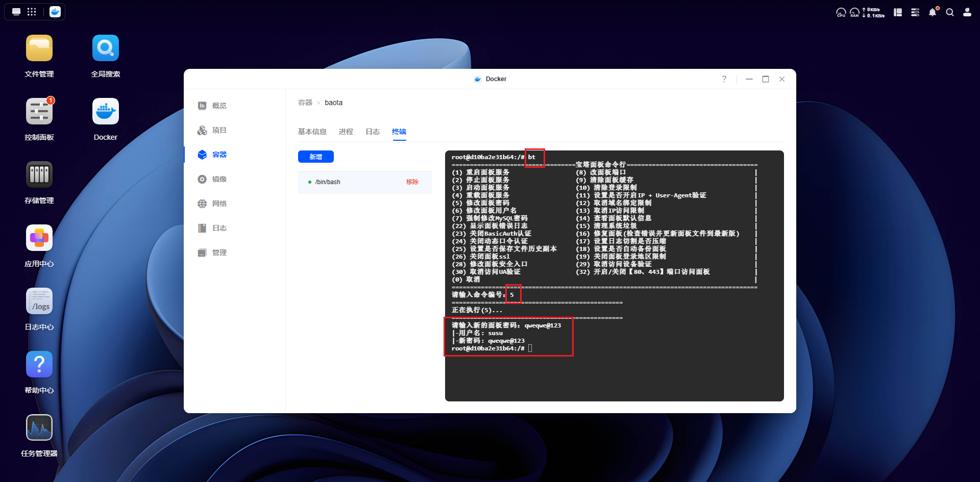The height and width of the screenshot is (482, 980).
Task: Switch to the Logs tab
Action: tap(372, 132)
